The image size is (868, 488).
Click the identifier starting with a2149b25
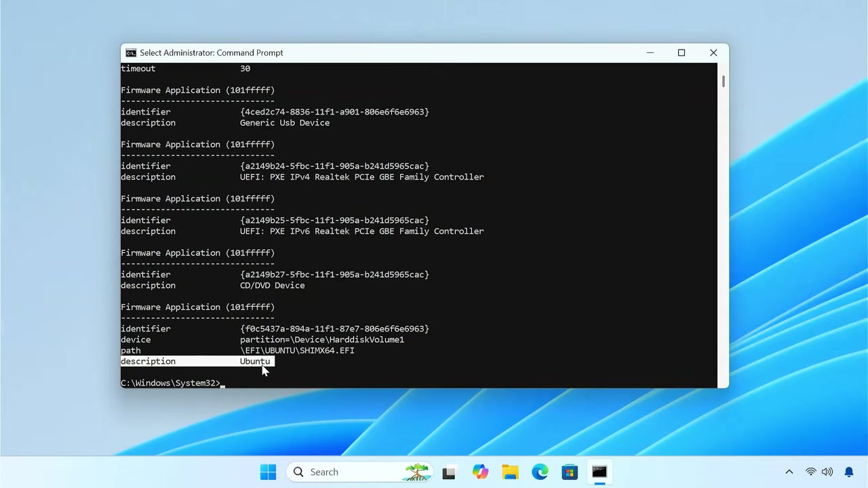coord(334,220)
